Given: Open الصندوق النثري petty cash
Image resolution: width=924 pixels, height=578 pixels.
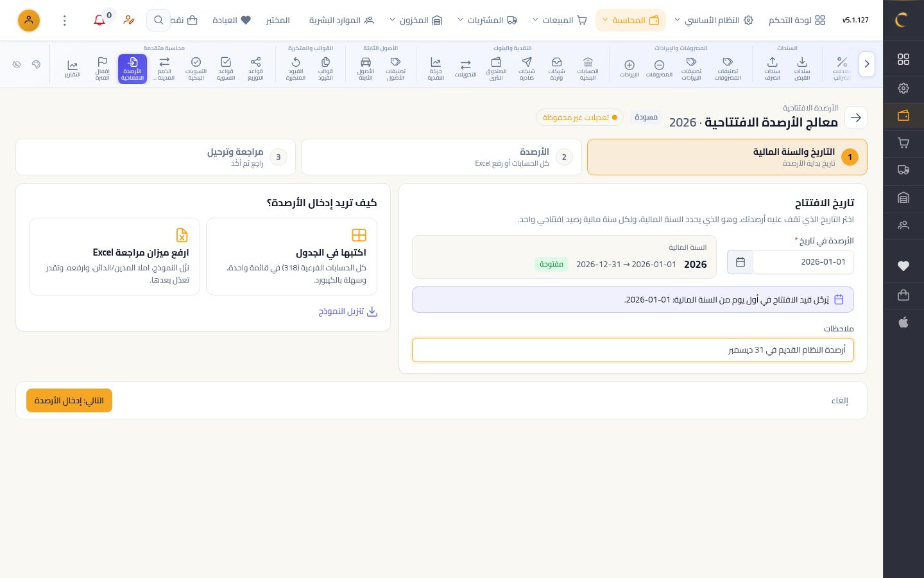Looking at the screenshot, I should pos(496,69).
